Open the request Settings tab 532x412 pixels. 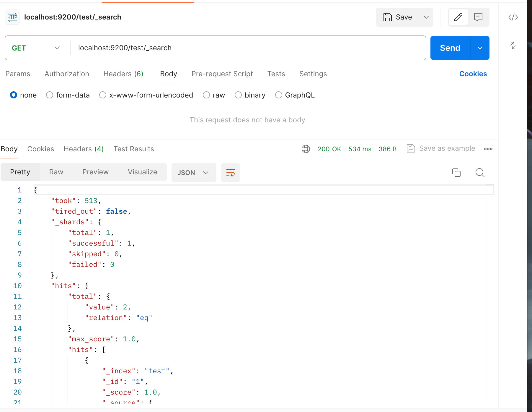click(313, 74)
